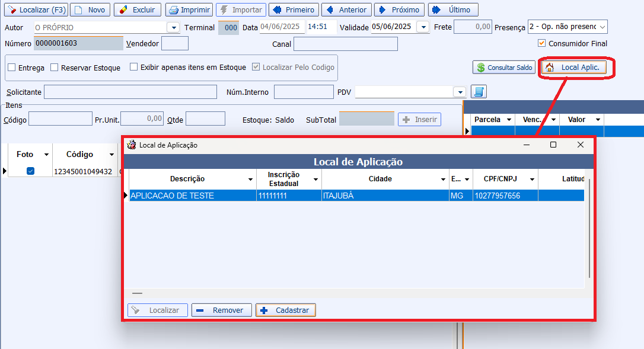The width and height of the screenshot is (644, 349).
Task: Jump to the last record with Último
Action: click(453, 10)
